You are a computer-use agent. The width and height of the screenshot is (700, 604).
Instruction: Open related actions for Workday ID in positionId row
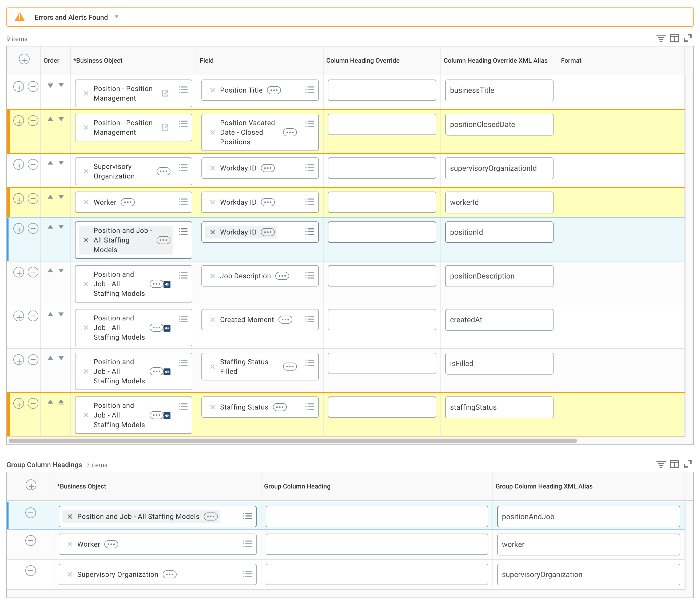[x=268, y=232]
